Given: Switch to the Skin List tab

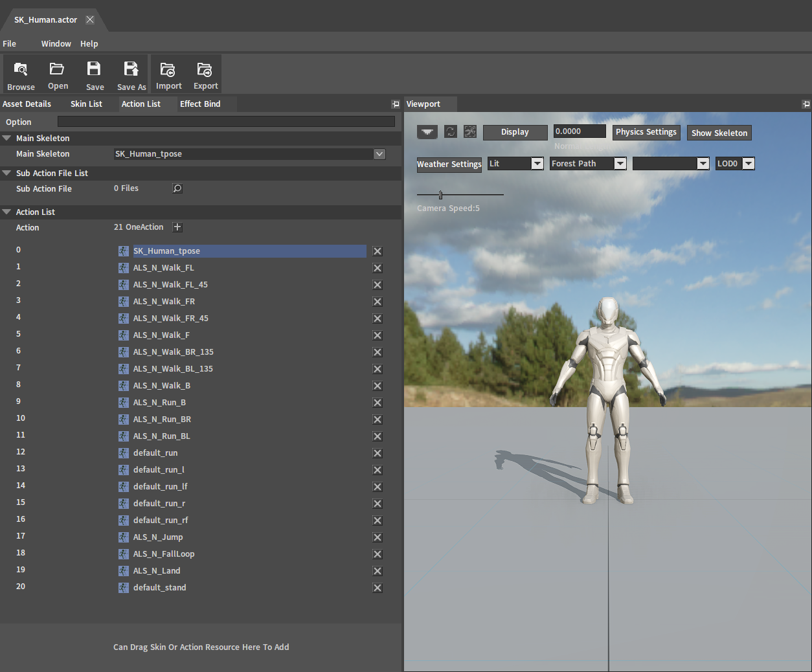Looking at the screenshot, I should [86, 104].
